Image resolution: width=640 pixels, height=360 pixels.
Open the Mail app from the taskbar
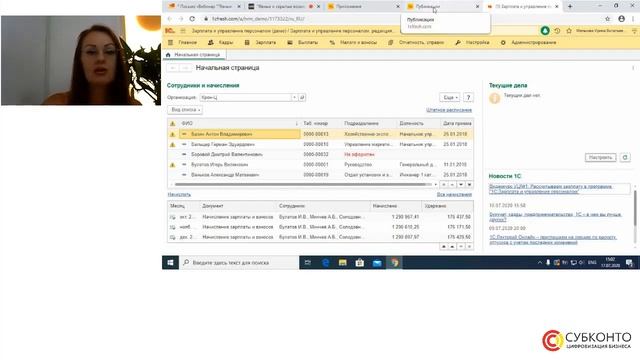tap(377, 263)
